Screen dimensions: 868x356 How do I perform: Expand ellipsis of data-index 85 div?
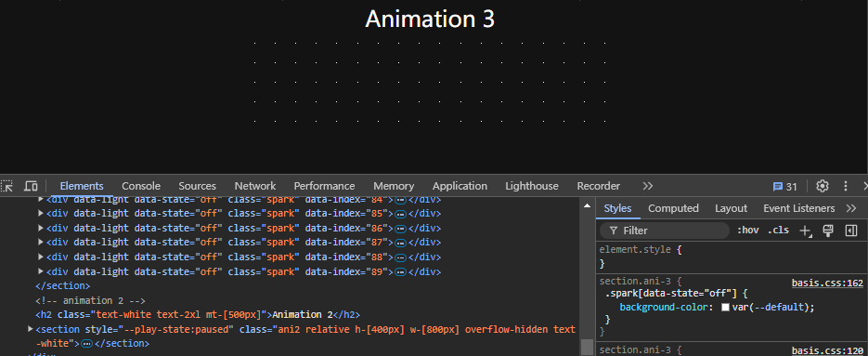[400, 214]
